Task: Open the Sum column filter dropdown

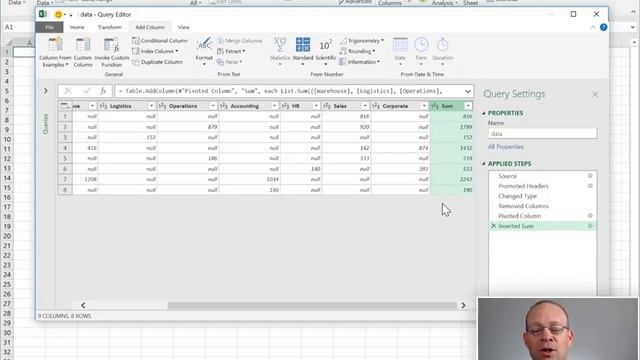Action: [468, 106]
